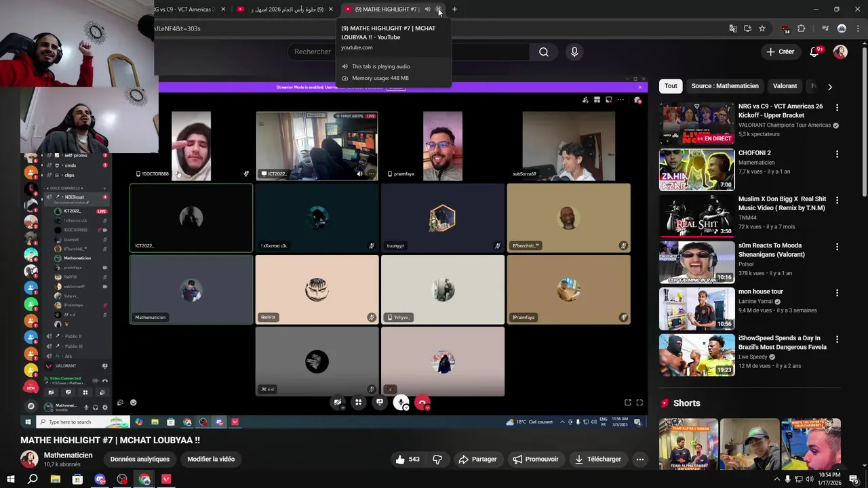Open the Créer menu button
868x488 pixels.
[781, 52]
